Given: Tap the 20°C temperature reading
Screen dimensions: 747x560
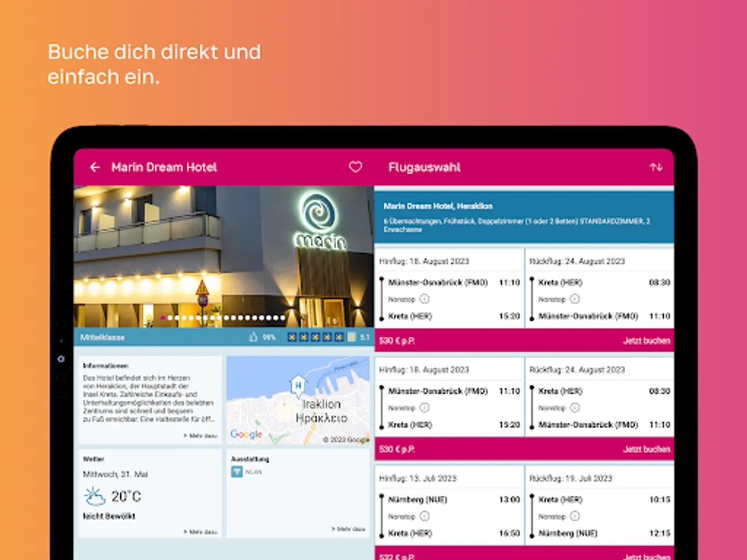Looking at the screenshot, I should coord(126,497).
